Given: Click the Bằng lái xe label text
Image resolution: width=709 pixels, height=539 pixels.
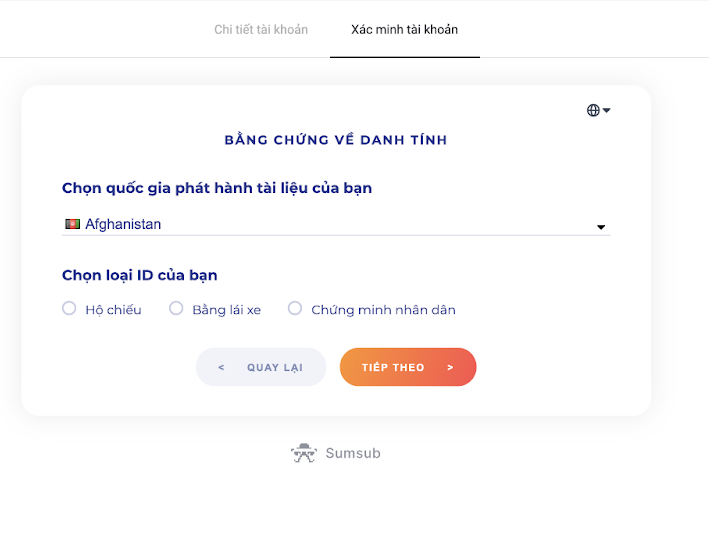Looking at the screenshot, I should click(x=227, y=310).
